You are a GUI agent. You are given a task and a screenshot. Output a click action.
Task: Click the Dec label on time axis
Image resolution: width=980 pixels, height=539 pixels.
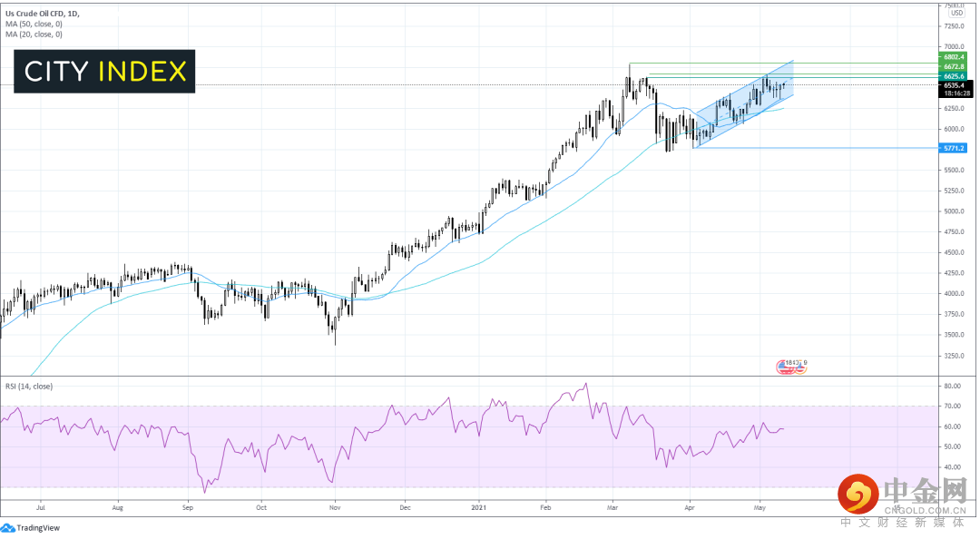[405, 508]
